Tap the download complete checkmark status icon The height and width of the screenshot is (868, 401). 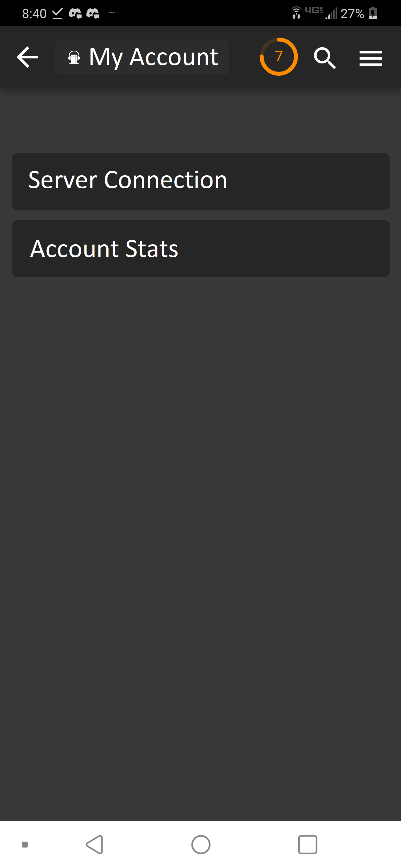(x=57, y=13)
